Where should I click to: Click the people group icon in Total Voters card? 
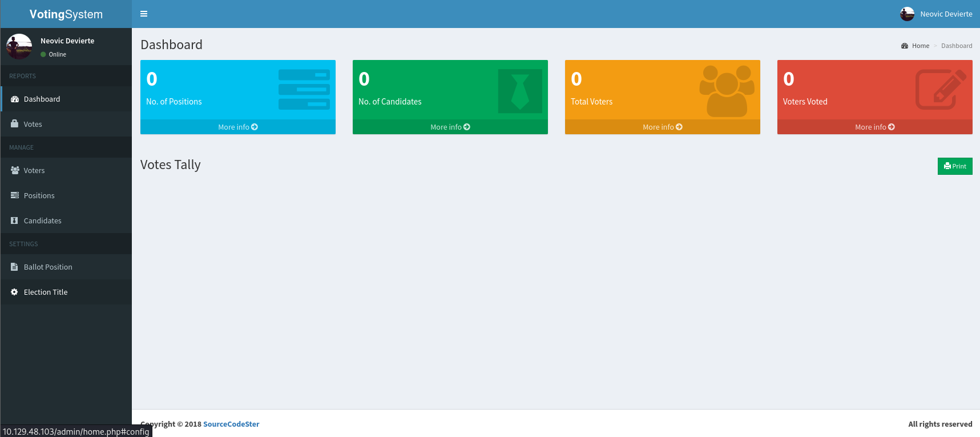pyautogui.click(x=727, y=91)
